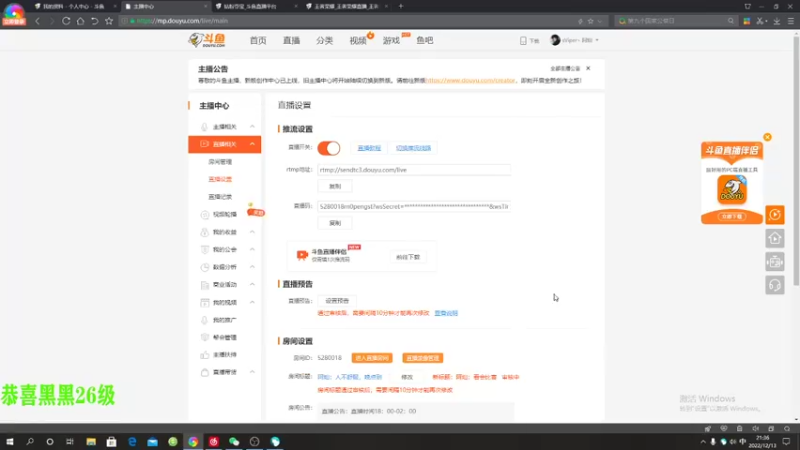Image resolution: width=800 pixels, height=450 pixels.
Task: Expand the 我的公会 sidebar chevron
Action: click(x=253, y=249)
